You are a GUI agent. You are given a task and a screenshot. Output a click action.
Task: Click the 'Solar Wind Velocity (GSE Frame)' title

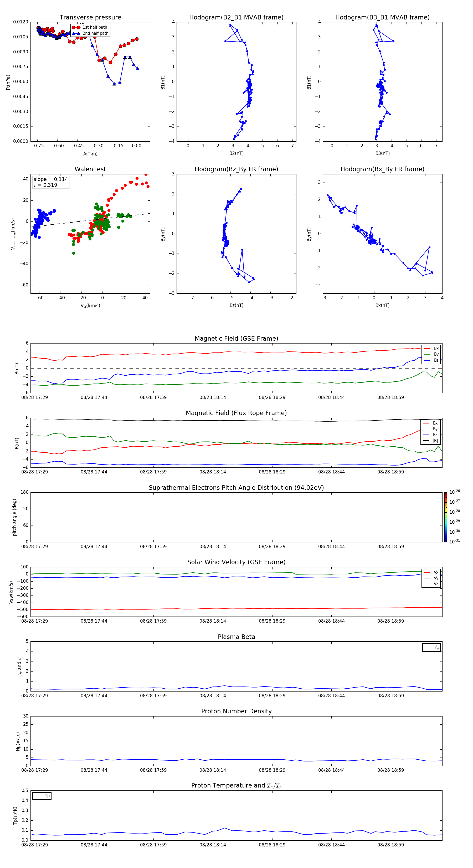(x=236, y=562)
